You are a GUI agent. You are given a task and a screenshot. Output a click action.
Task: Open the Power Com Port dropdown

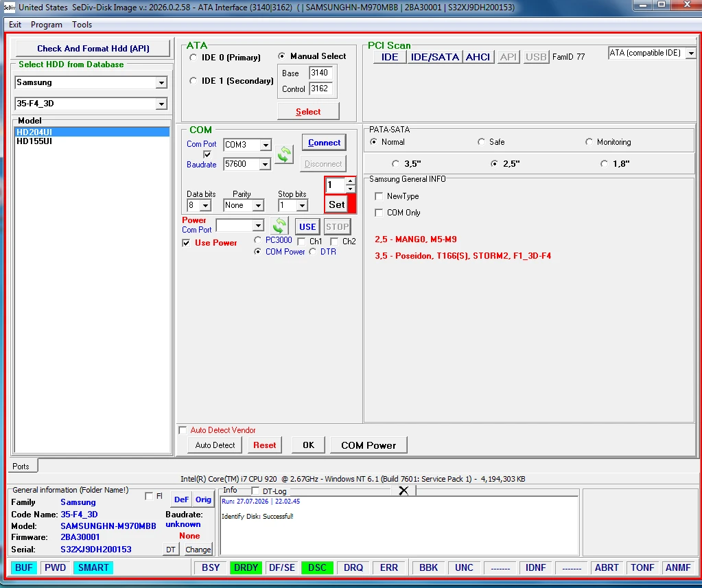click(258, 226)
